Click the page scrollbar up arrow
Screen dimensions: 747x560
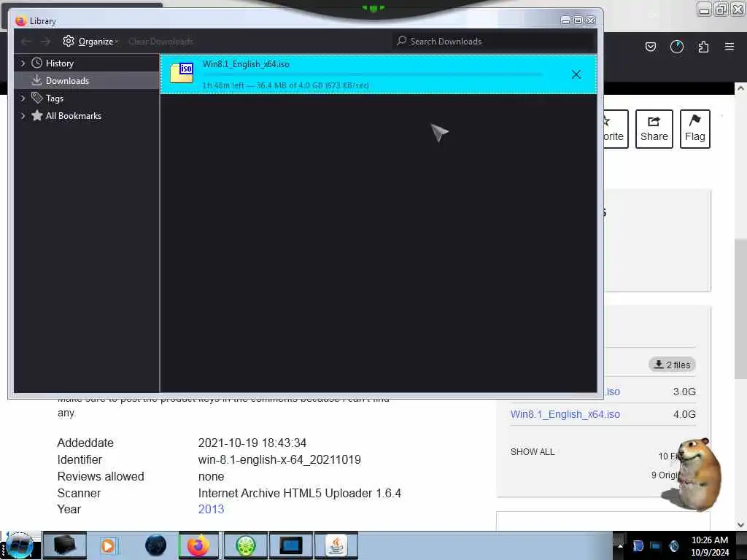740,88
